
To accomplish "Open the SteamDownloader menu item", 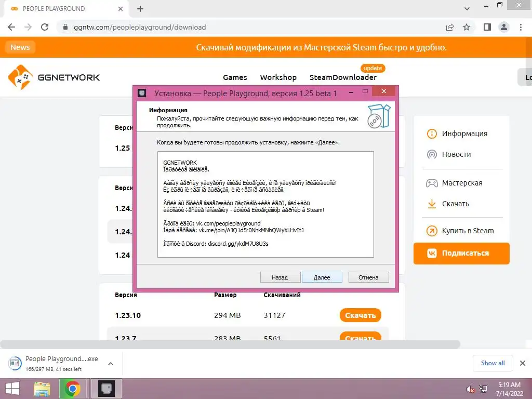I will [x=343, y=77].
